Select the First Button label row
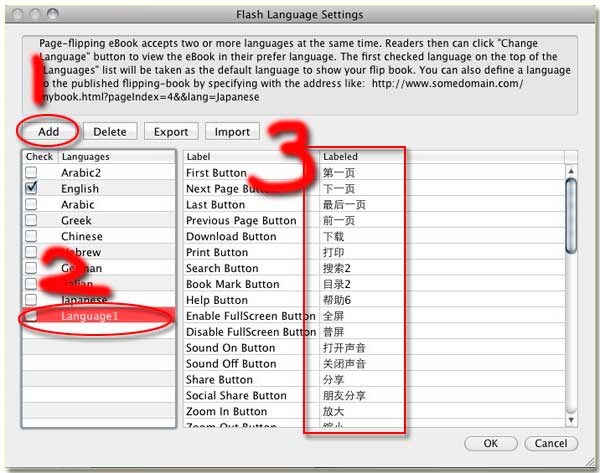Image resolution: width=600 pixels, height=473 pixels. pos(374,173)
